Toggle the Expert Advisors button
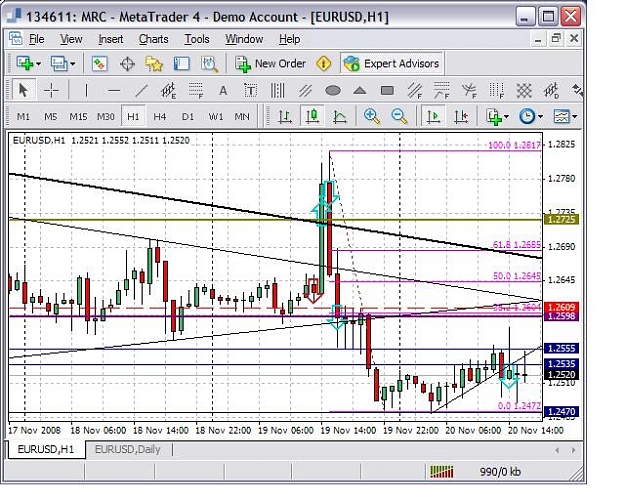The height and width of the screenshot is (500, 625). [392, 63]
